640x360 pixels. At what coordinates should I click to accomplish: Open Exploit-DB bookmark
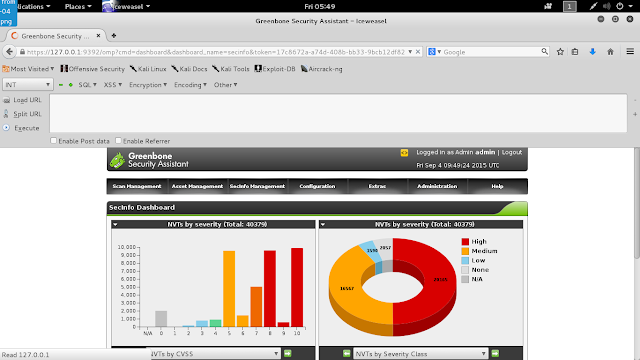coord(275,69)
